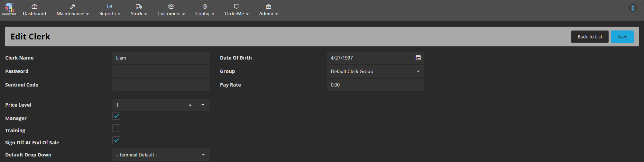Open the Price Level dropdown arrow
The height and width of the screenshot is (162, 644).
click(203, 105)
